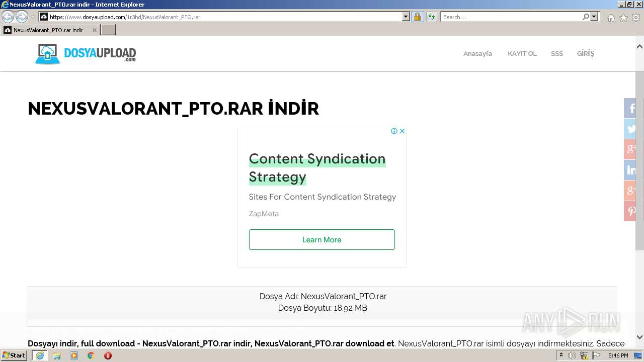Open File Explorer taskbar icon
Viewport: 644px width, 362px height.
pyautogui.click(x=57, y=355)
